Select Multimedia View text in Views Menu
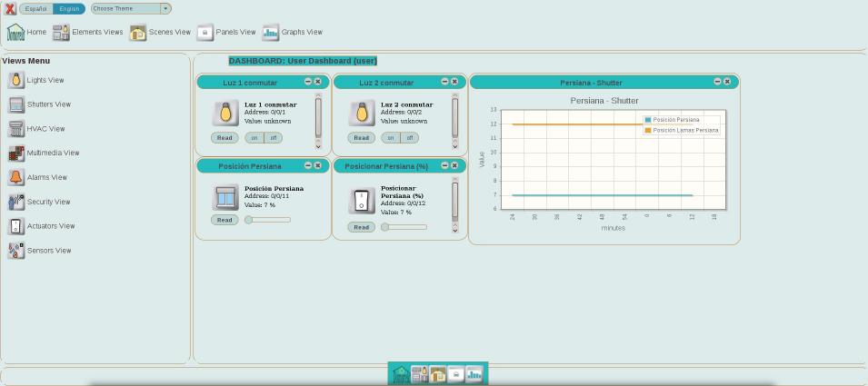868x386 pixels. 53,153
